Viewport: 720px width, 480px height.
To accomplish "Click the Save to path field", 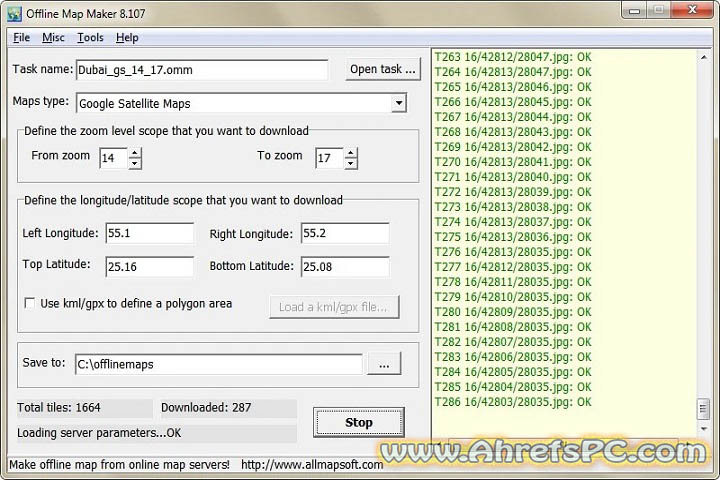I will click(219, 364).
